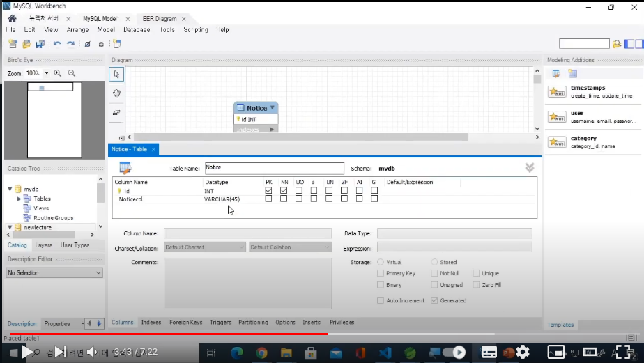Switch to the Properties tab

coord(57,323)
